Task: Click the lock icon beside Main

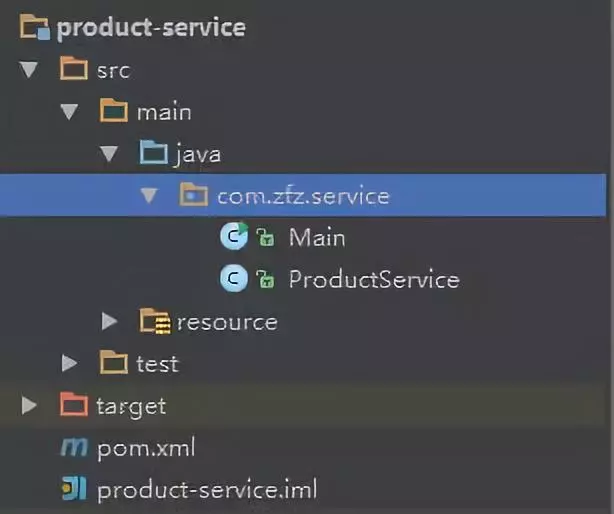Action: pos(265,237)
